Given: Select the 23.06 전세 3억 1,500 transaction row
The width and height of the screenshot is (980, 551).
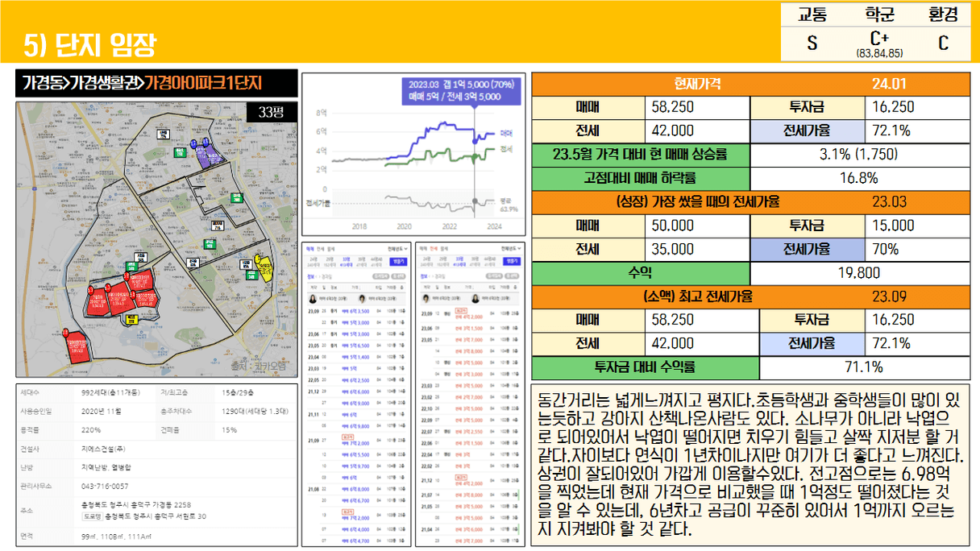Looking at the screenshot, I should pyautogui.click(x=470, y=328).
